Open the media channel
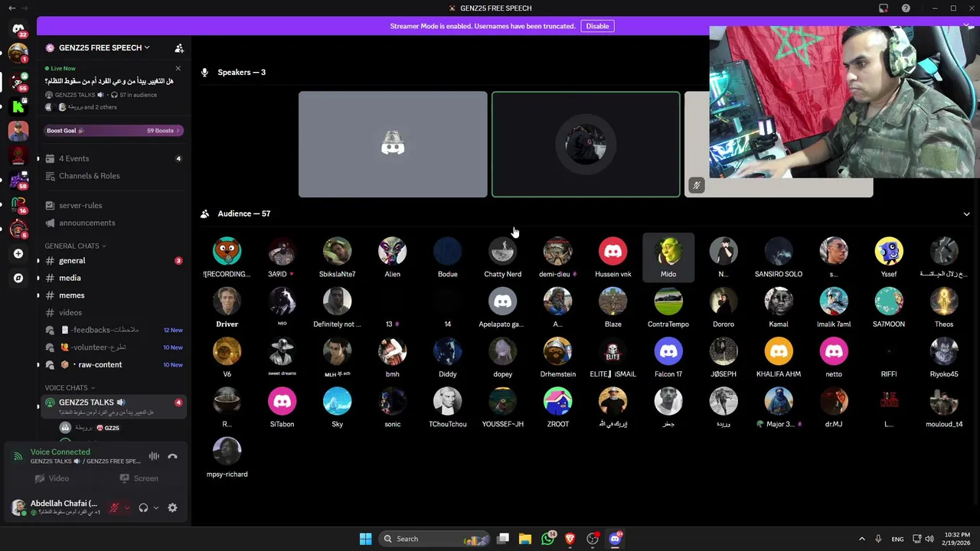 point(113,278)
